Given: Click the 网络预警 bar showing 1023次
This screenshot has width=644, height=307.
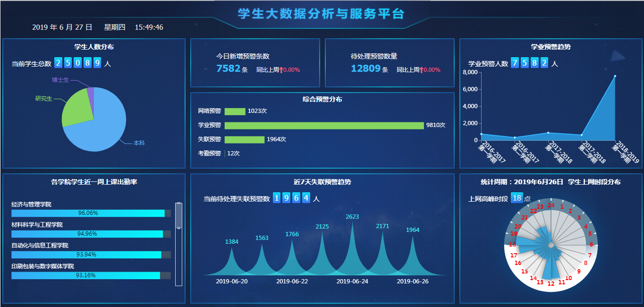Looking at the screenshot, I should [235, 111].
